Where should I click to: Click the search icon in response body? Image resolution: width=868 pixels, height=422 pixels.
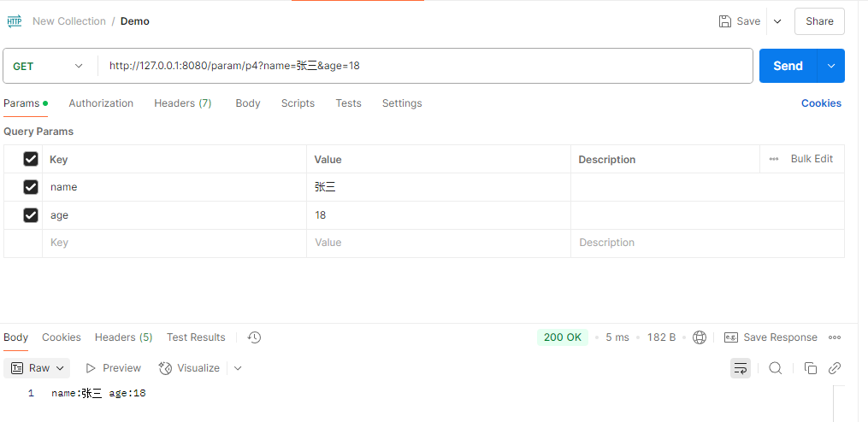click(x=775, y=368)
